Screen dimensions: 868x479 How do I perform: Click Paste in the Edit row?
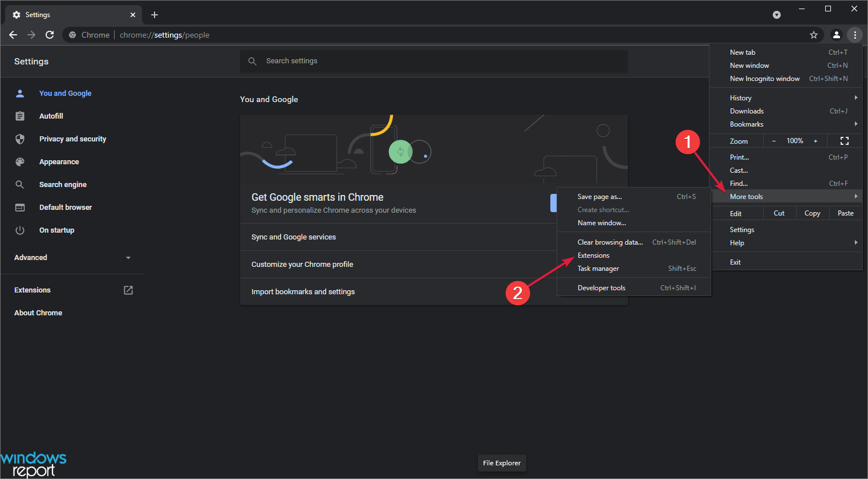click(846, 213)
